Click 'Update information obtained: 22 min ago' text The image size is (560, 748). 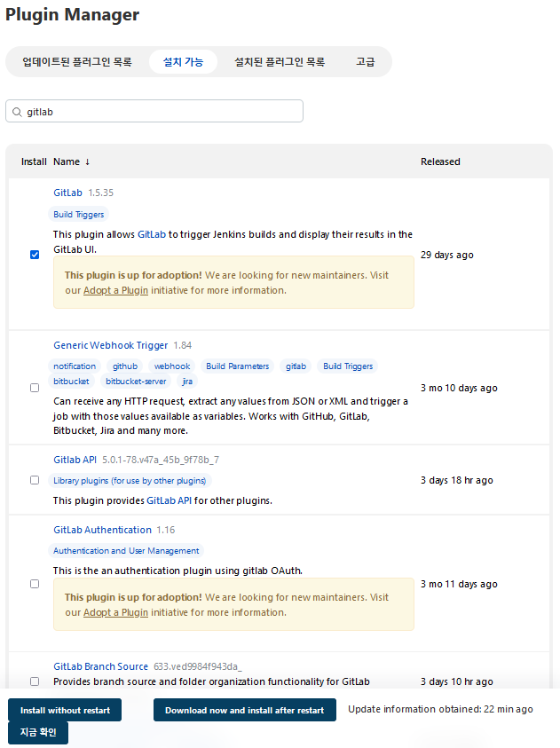pos(440,709)
